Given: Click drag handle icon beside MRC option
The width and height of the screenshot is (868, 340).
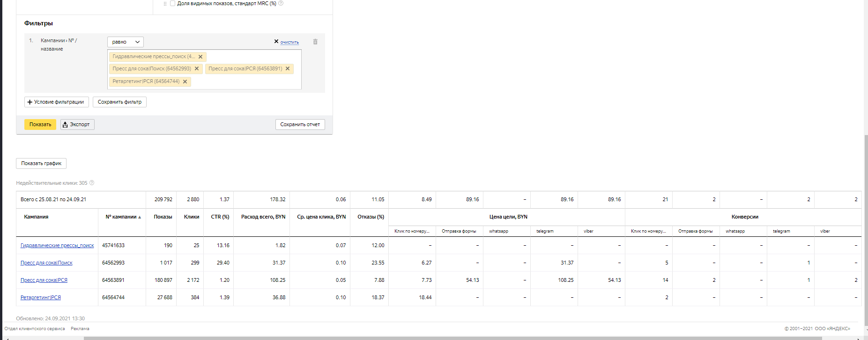Looking at the screenshot, I should [165, 4].
